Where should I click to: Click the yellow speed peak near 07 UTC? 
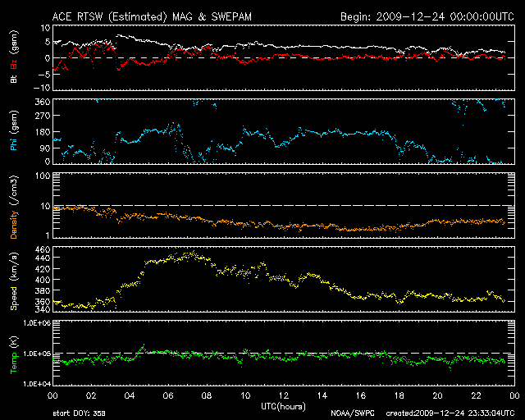[x=193, y=253]
